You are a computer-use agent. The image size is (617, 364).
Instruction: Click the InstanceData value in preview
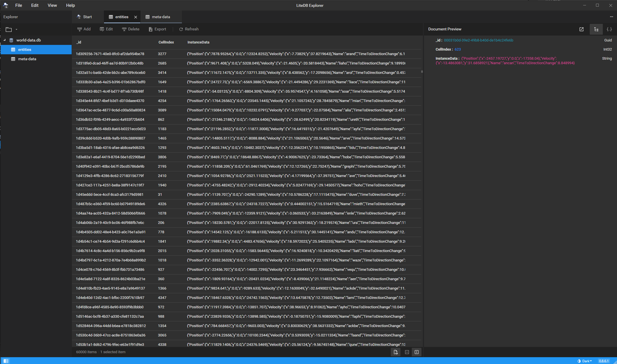(505, 61)
